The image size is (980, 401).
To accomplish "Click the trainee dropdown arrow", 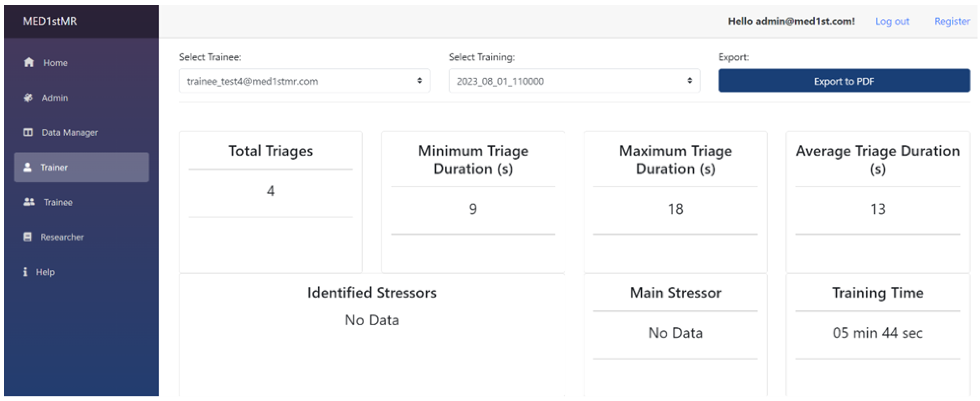I will (x=420, y=80).
